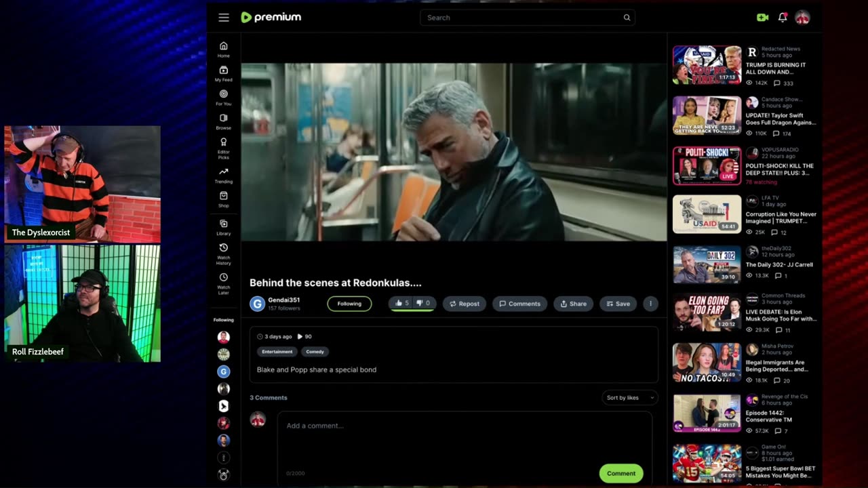Screen dimensions: 868x488
Task: Click the commenter avatar beside comment box
Action: 258,420
